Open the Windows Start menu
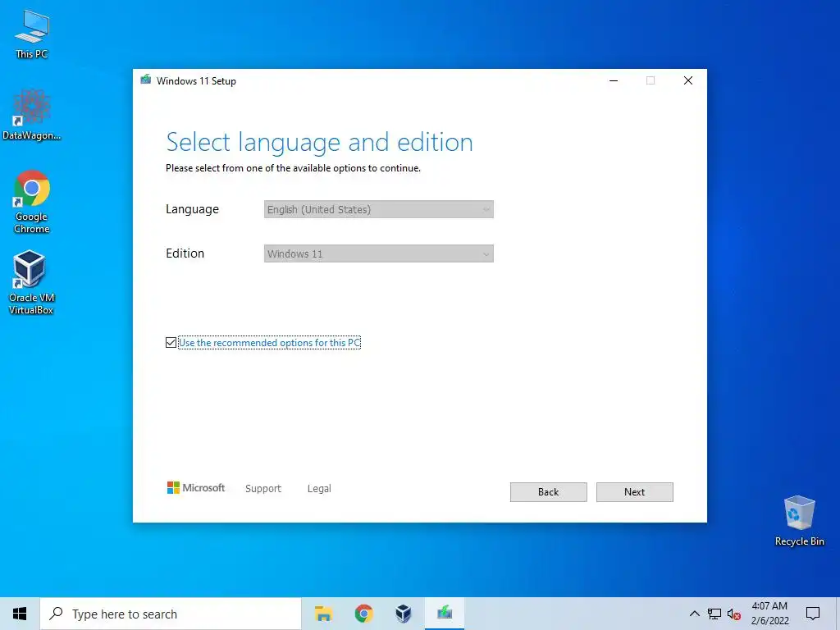The width and height of the screenshot is (840, 630). [20, 614]
